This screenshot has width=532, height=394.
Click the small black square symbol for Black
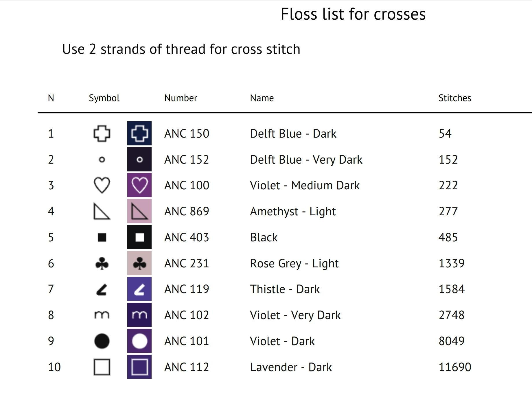coord(102,237)
